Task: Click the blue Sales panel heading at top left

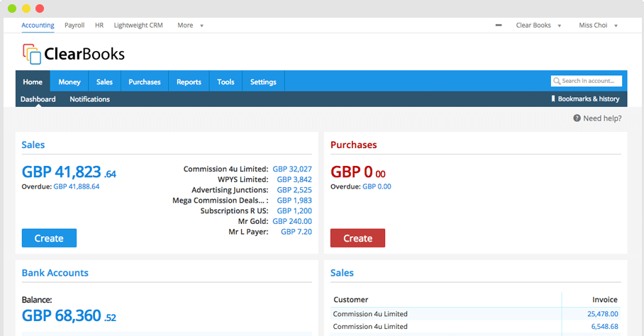Action: tap(33, 145)
